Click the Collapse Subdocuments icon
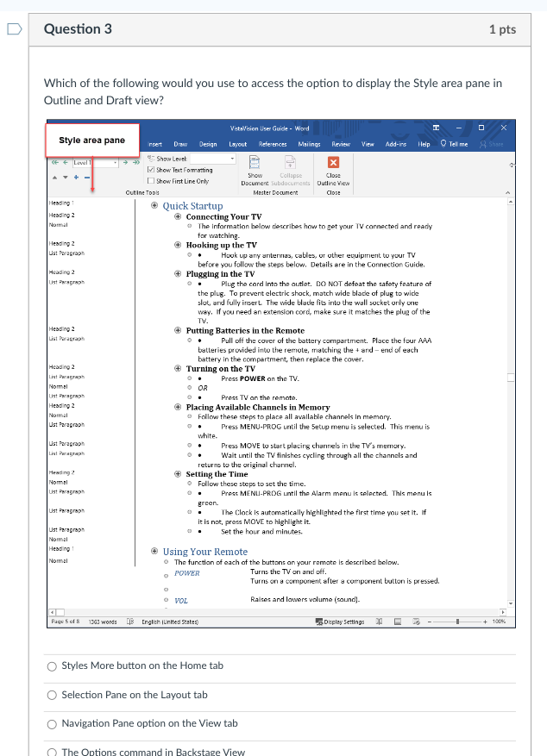Screen dimensions: 547x756 pos(291,162)
